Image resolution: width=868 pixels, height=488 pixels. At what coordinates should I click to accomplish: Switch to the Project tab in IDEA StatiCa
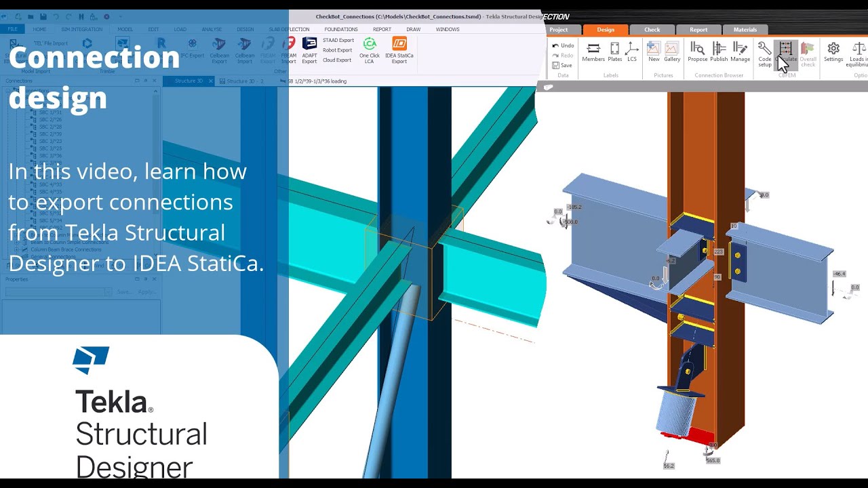(559, 30)
